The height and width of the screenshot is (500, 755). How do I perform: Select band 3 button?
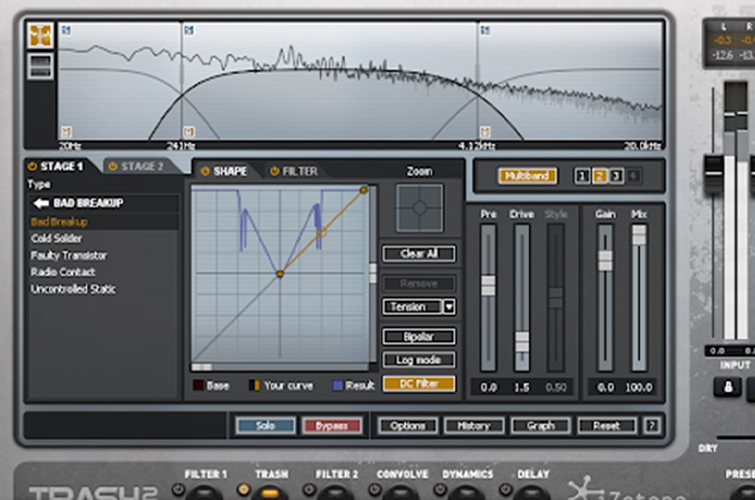(x=616, y=176)
